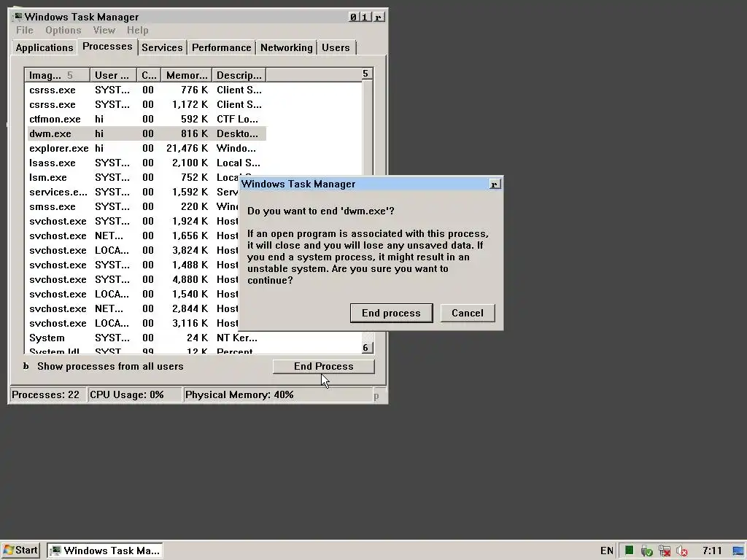This screenshot has width=747, height=560.
Task: Select the svchost.exe row using 1,924 K
Action: [133, 221]
